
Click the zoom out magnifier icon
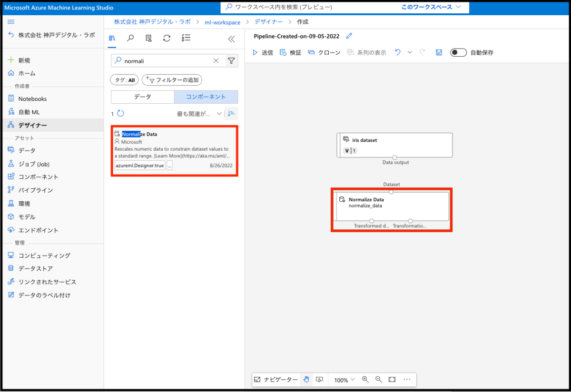tap(379, 380)
